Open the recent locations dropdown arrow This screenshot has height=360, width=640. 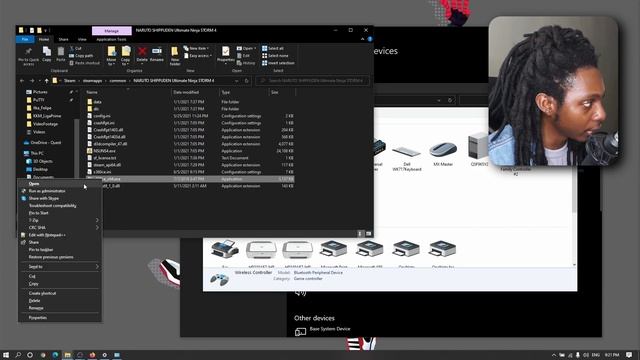point(39,81)
